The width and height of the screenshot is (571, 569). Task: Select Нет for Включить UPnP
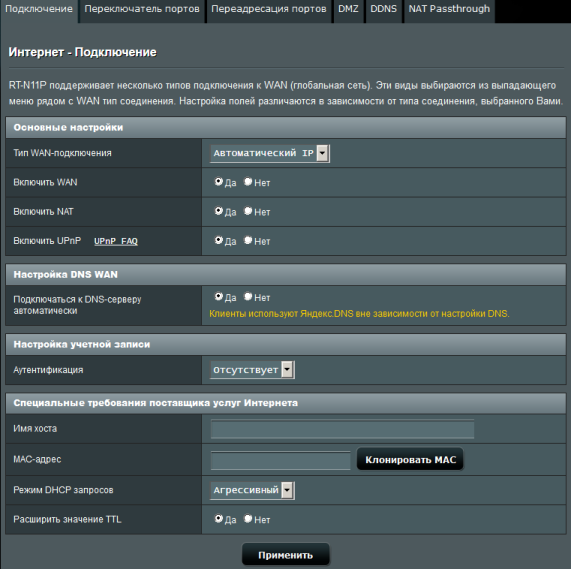248,240
